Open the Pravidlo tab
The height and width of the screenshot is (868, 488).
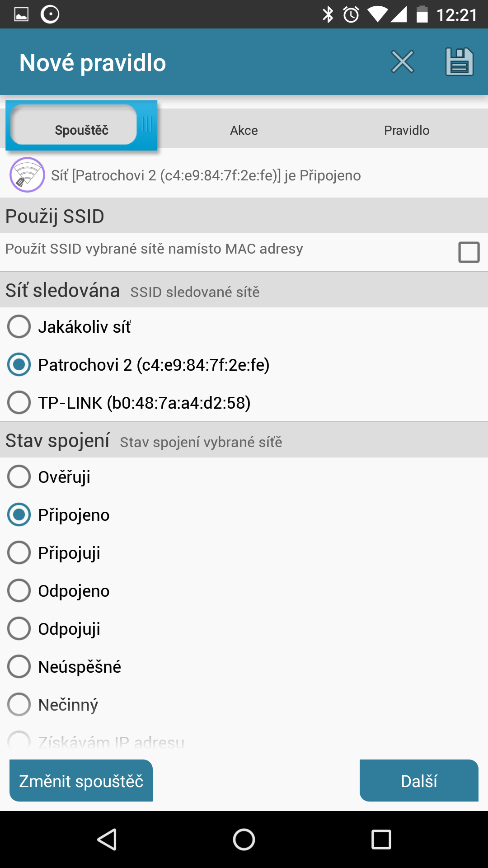point(407,130)
